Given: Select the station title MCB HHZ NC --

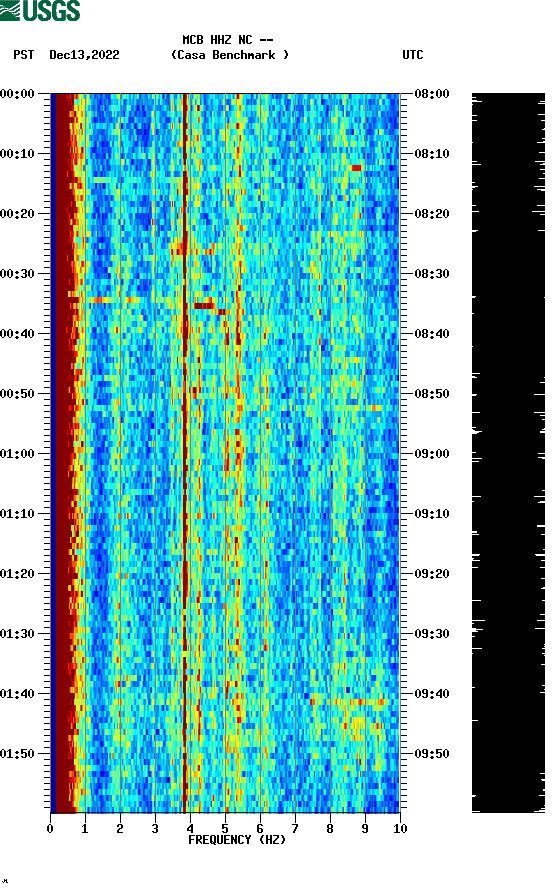Looking at the screenshot, I should (x=228, y=40).
